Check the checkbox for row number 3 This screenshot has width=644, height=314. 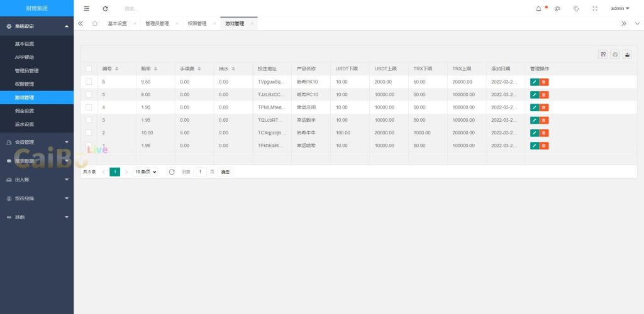pyautogui.click(x=89, y=120)
